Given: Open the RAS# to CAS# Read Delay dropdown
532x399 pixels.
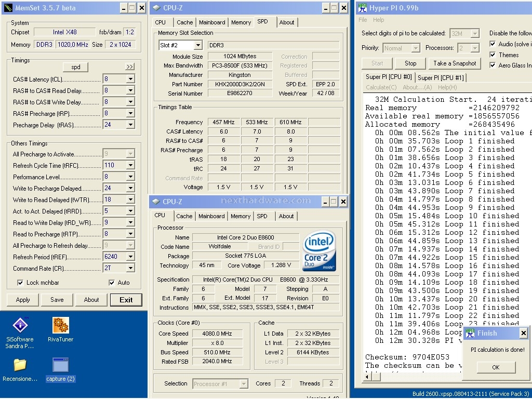Looking at the screenshot, I should [x=130, y=90].
